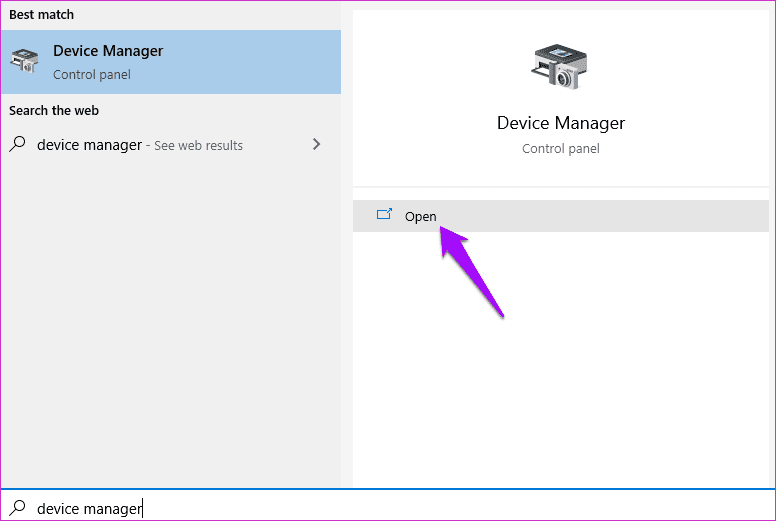Click the Open launch icon

(x=384, y=214)
